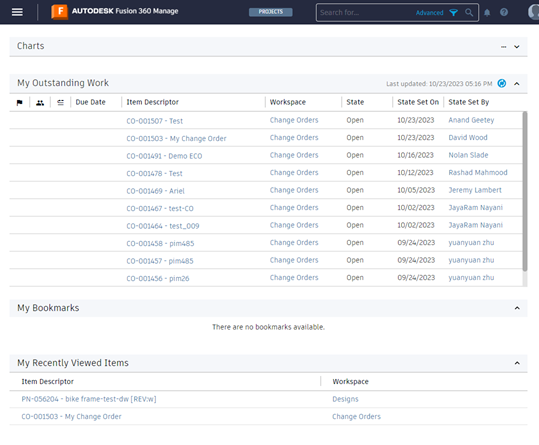Sort by State Set On column header
This screenshot has width=539, height=445.
point(418,102)
